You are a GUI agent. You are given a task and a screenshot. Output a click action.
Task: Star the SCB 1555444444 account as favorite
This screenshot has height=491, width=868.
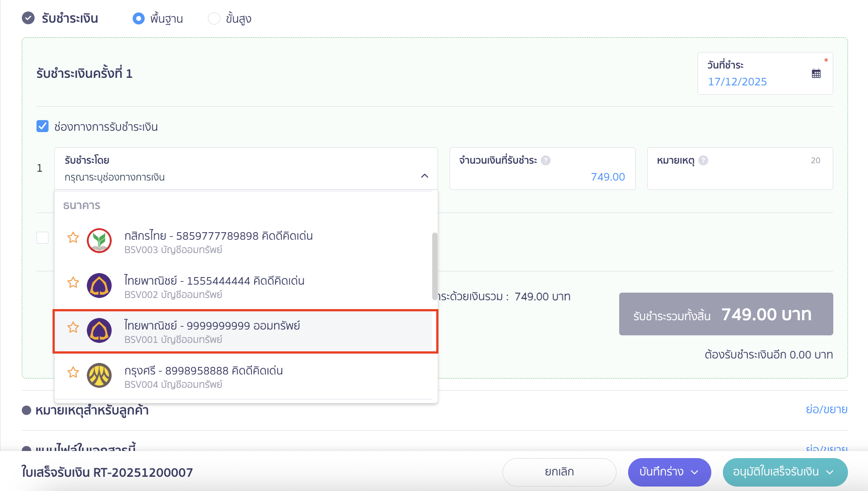pyautogui.click(x=73, y=282)
